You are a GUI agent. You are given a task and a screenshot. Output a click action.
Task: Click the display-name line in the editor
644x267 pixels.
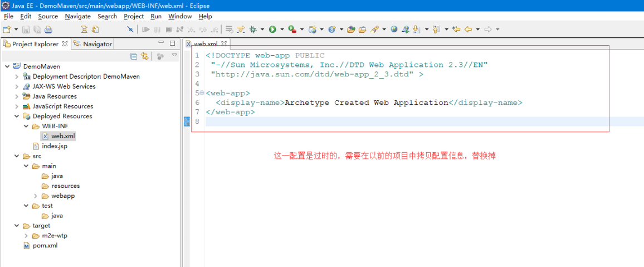click(368, 103)
